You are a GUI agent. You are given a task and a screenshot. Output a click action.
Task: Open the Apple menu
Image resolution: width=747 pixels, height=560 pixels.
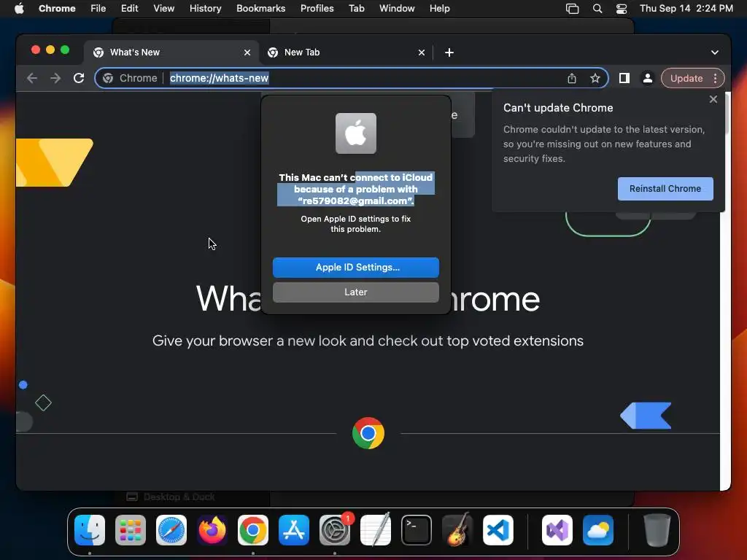pos(19,9)
